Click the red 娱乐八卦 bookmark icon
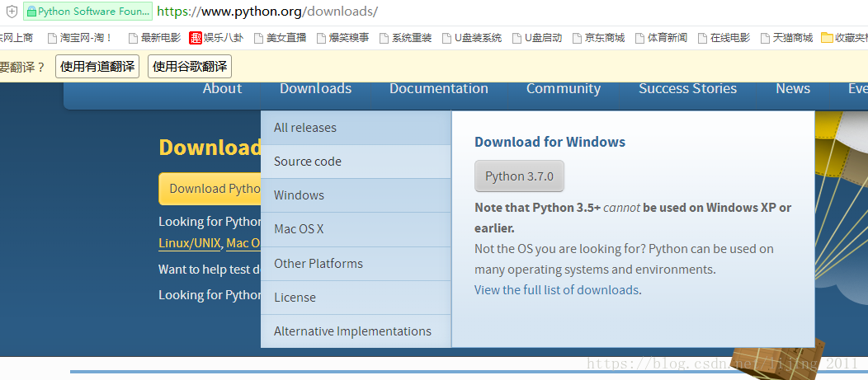This screenshot has height=380, width=868. tap(196, 38)
